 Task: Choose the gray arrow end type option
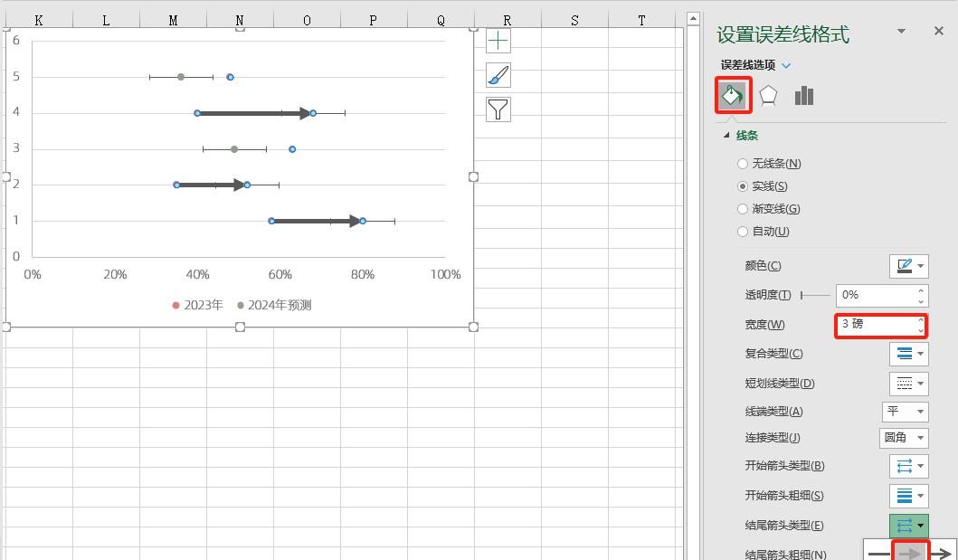910,552
